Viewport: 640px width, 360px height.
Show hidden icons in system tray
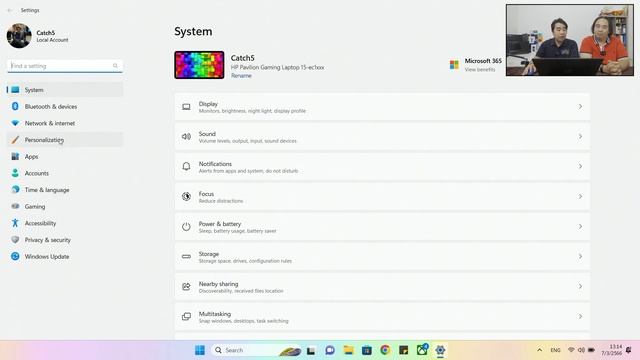pyautogui.click(x=540, y=350)
